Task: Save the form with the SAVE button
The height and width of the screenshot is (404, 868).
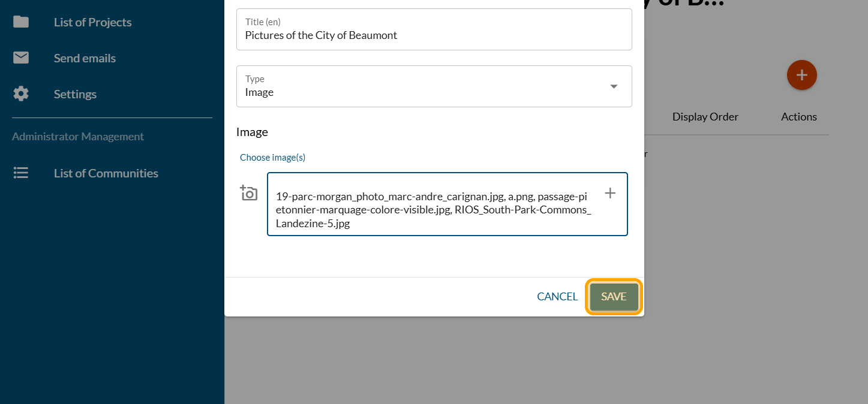Action: [614, 297]
